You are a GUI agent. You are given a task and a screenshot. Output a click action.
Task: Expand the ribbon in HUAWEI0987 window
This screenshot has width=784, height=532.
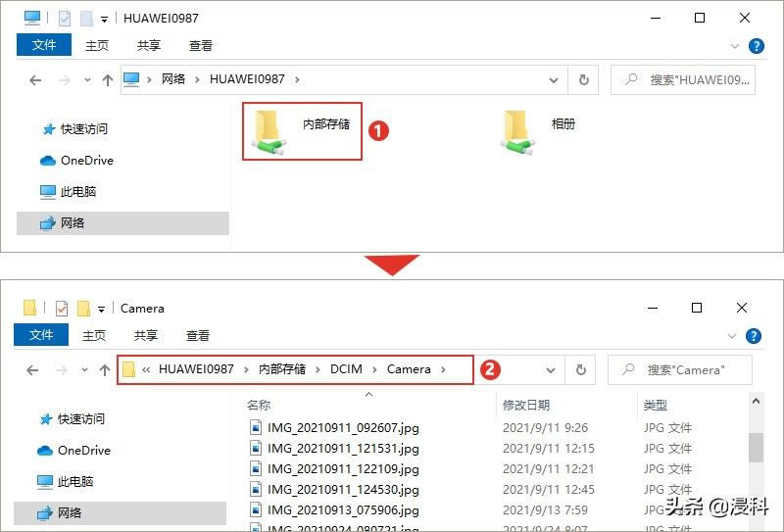pos(734,46)
